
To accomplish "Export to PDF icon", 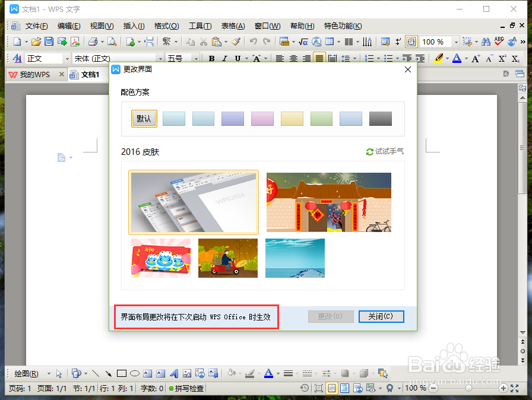I will click(x=75, y=42).
